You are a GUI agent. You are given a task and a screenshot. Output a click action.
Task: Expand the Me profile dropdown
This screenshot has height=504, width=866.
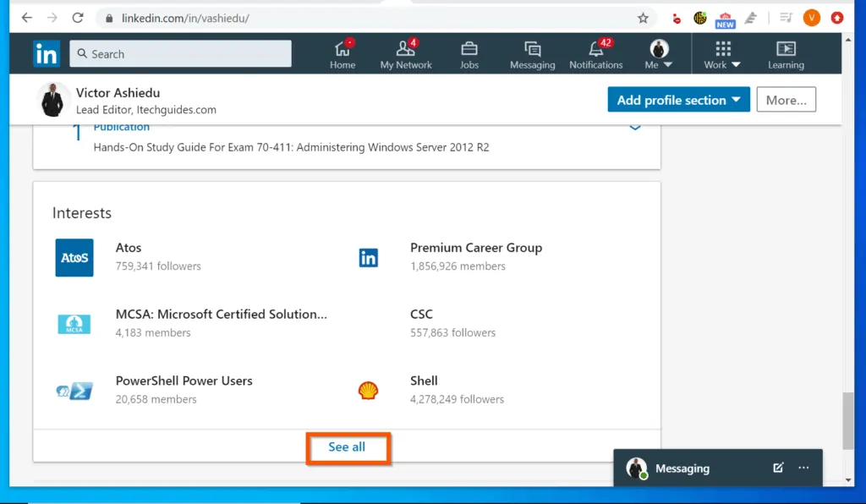click(659, 54)
